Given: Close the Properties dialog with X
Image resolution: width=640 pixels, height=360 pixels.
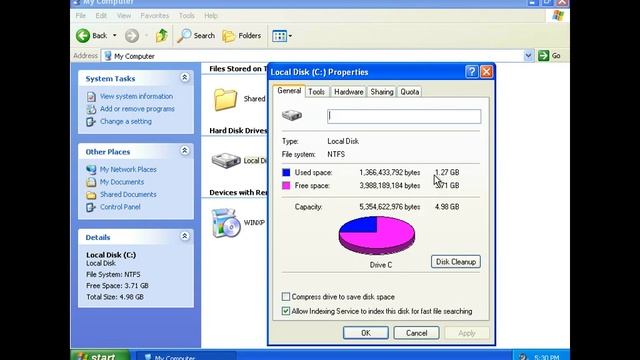Looking at the screenshot, I should pyautogui.click(x=486, y=72).
